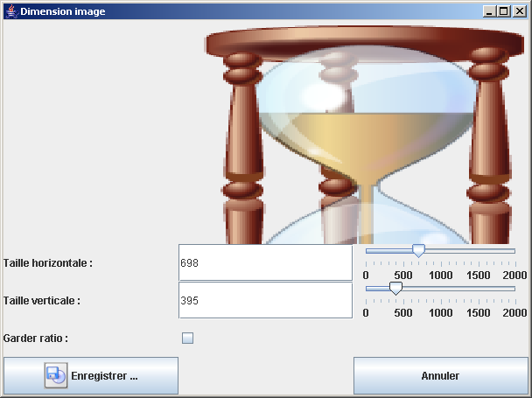Close the Dimension image dialog
The height and width of the screenshot is (398, 532).
(x=518, y=11)
